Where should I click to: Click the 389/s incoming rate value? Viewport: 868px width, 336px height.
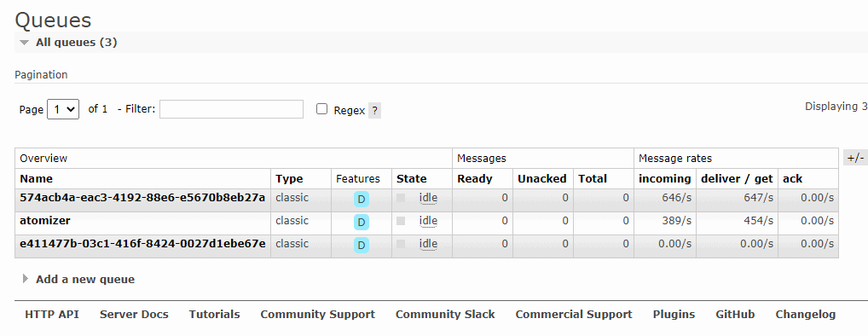click(676, 221)
